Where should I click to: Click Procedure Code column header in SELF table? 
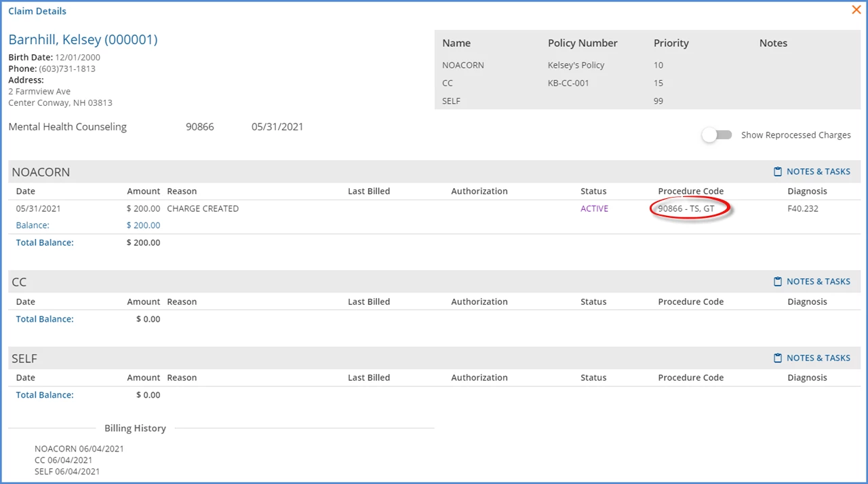pos(691,377)
